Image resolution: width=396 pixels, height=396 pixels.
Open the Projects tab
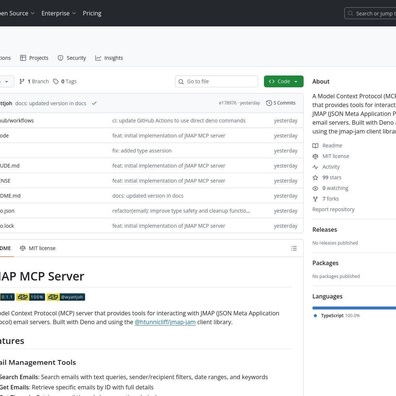(x=34, y=58)
